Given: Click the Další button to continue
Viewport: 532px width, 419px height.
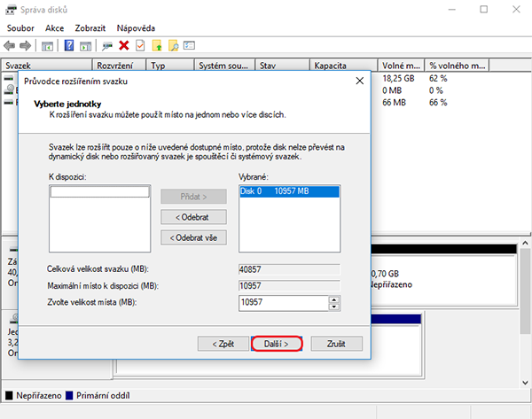Looking at the screenshot, I should point(277,343).
